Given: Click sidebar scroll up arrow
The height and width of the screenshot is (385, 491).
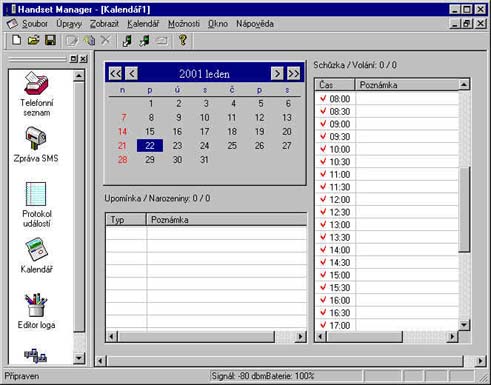Looking at the screenshot, I should tap(79, 76).
